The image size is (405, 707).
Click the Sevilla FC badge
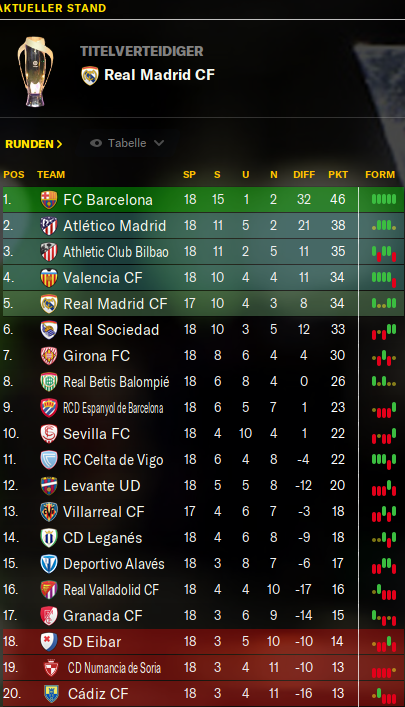click(x=49, y=434)
